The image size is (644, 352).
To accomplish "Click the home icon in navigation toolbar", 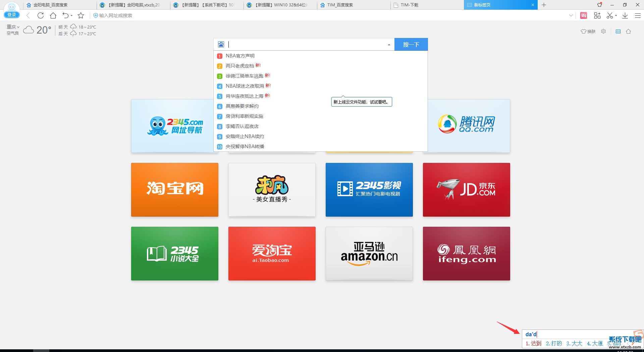I will [53, 15].
